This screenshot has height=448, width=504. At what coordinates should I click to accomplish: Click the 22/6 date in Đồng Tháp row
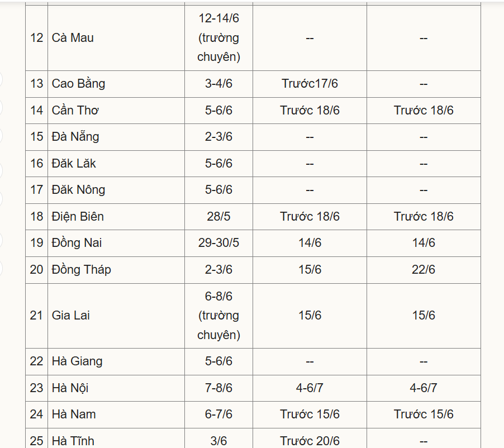point(423,270)
